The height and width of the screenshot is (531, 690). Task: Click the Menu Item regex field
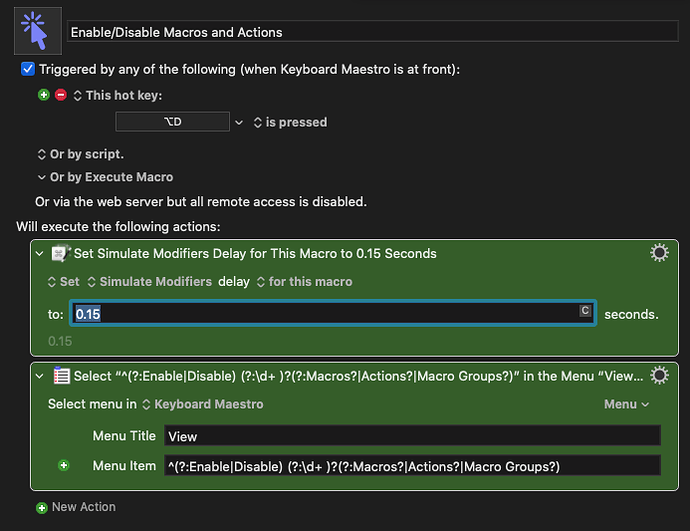[412, 466]
